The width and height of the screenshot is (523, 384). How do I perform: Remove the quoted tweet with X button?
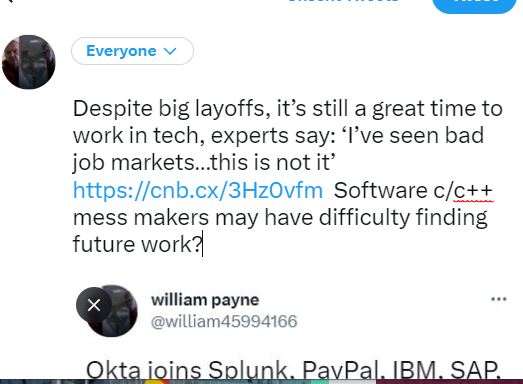point(94,305)
